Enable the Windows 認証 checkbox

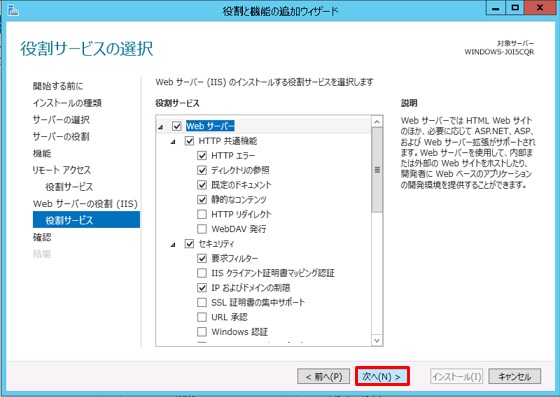pyautogui.click(x=202, y=332)
